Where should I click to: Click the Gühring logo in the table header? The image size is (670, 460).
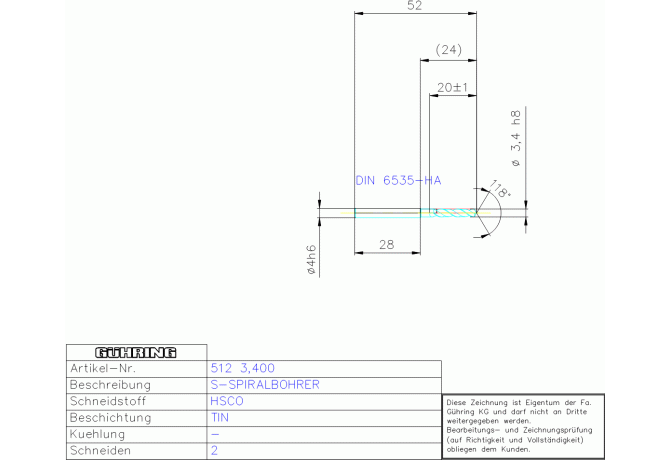tap(135, 352)
